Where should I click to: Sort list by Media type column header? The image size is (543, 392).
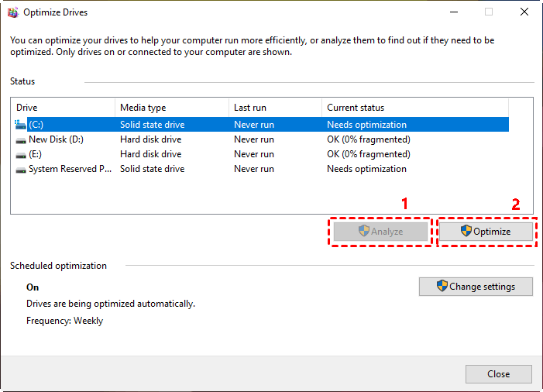pyautogui.click(x=170, y=108)
